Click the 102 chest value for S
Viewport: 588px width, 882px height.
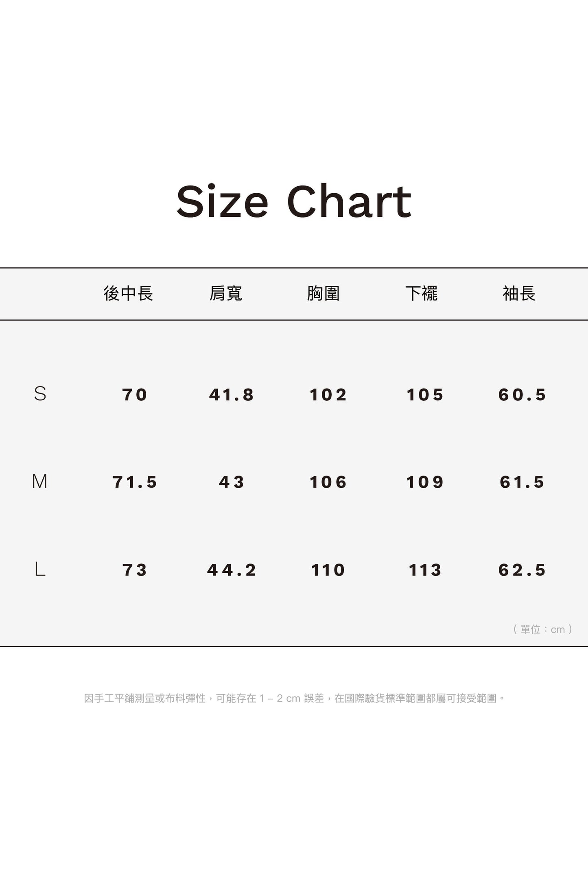tap(328, 395)
